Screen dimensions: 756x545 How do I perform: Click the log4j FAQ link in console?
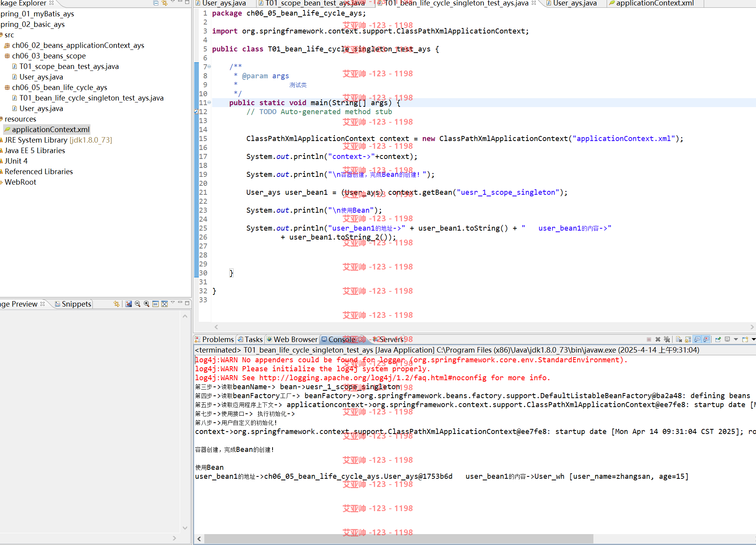pos(373,377)
